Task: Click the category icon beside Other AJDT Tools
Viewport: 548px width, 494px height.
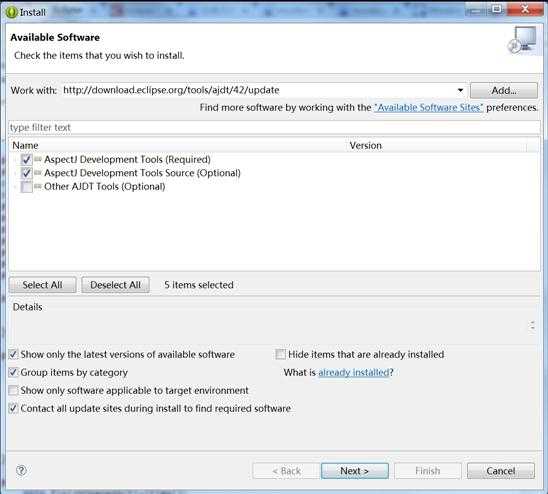Action: 38,186
